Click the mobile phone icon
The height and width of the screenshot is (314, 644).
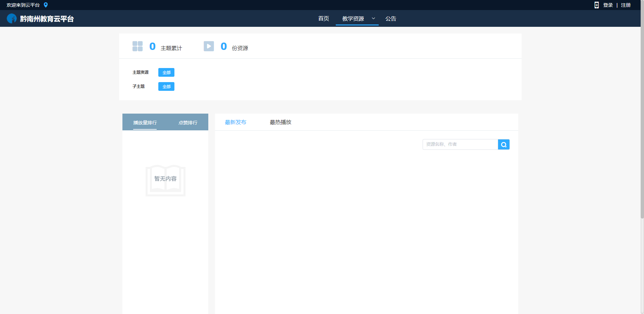[597, 5]
